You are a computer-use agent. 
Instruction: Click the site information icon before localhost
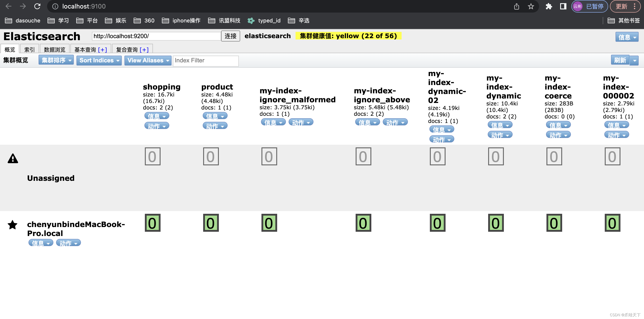(55, 6)
